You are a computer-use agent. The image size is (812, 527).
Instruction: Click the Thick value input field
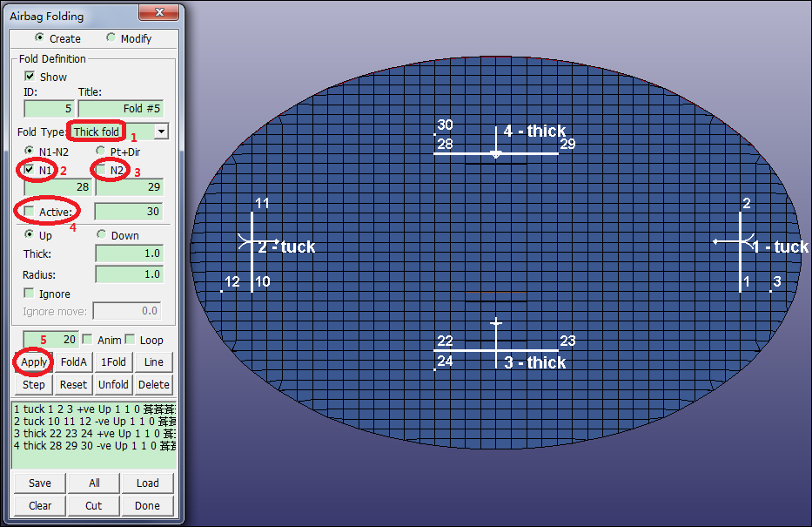pyautogui.click(x=128, y=253)
